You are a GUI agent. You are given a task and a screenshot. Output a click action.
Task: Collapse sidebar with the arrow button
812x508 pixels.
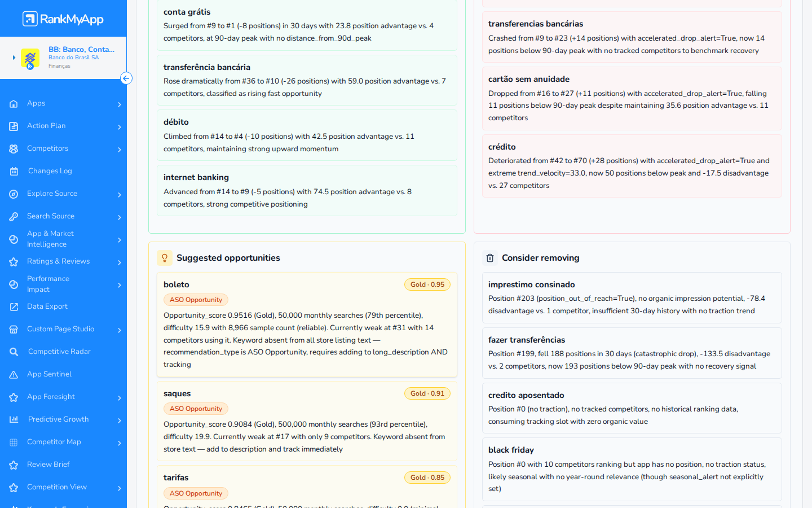click(x=126, y=78)
